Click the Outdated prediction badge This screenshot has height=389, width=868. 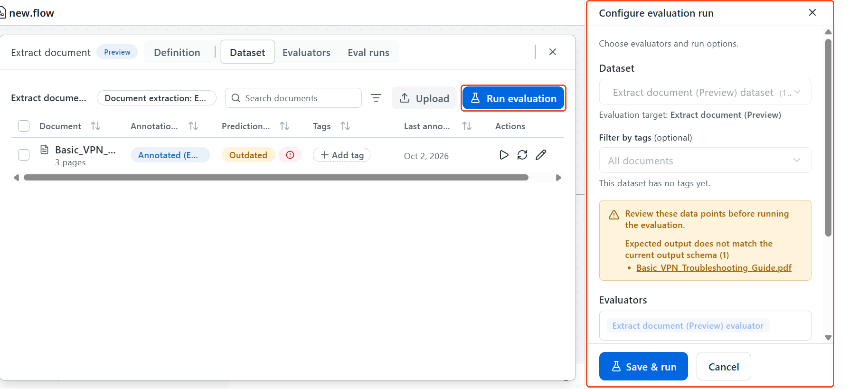[248, 155]
